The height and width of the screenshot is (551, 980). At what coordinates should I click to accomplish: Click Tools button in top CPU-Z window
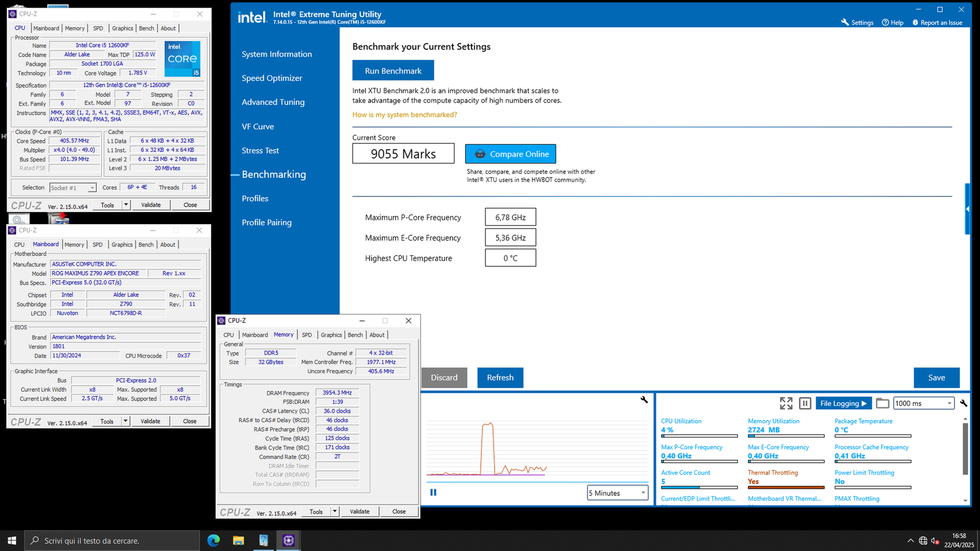(x=108, y=205)
